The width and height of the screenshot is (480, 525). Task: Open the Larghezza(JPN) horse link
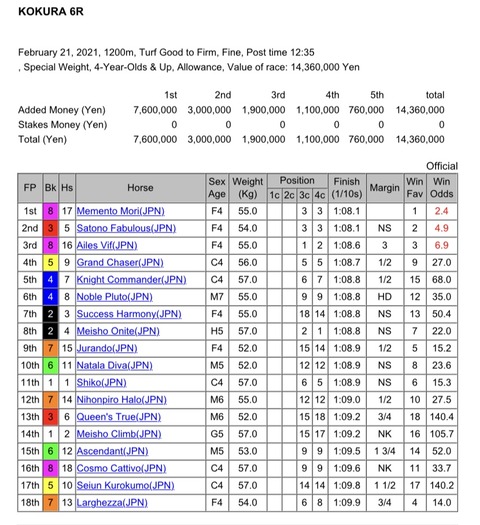click(x=112, y=503)
